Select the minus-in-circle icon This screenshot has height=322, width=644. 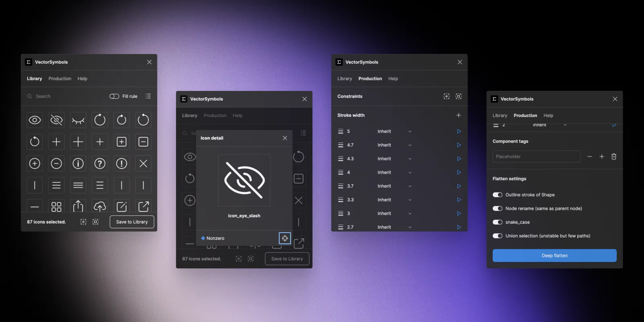pos(56,163)
